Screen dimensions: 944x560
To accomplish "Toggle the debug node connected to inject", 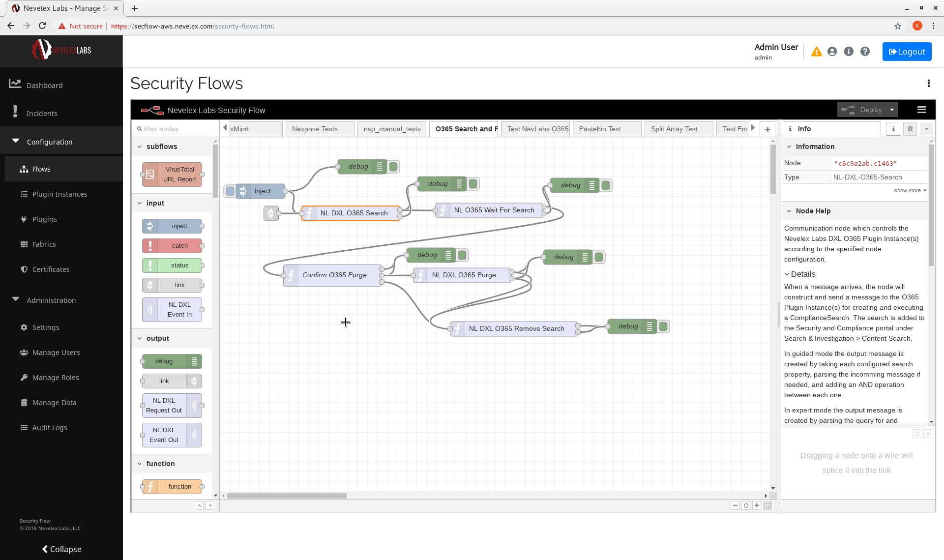I will (x=393, y=167).
